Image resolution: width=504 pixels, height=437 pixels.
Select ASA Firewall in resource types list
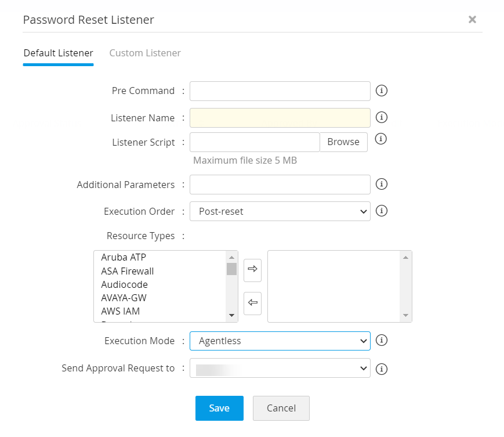point(128,271)
